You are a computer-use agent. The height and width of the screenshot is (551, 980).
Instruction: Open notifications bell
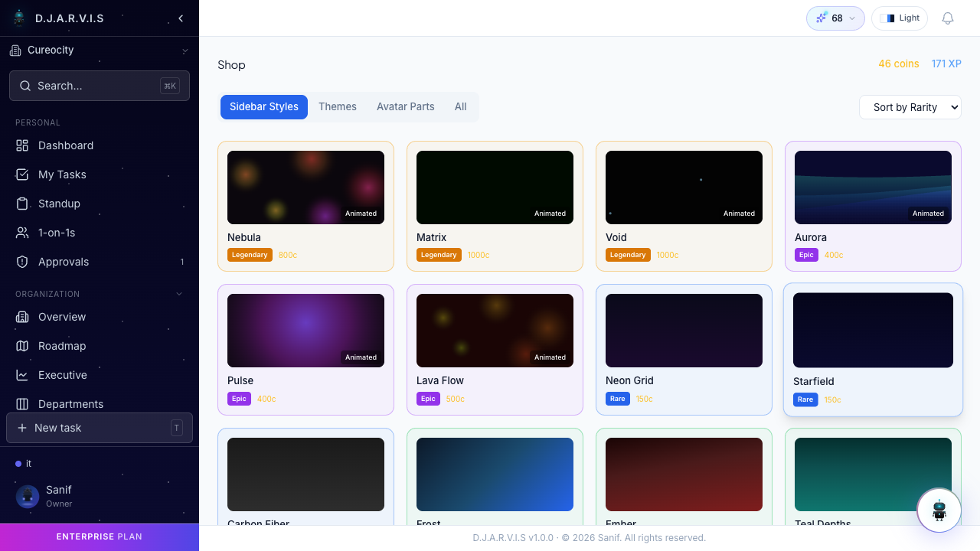coord(948,18)
